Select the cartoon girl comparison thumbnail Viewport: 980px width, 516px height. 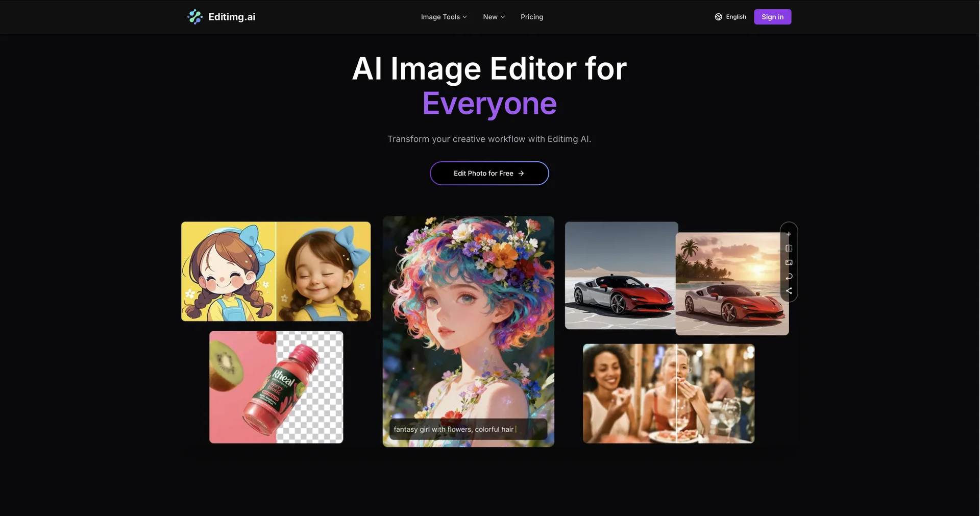(276, 272)
